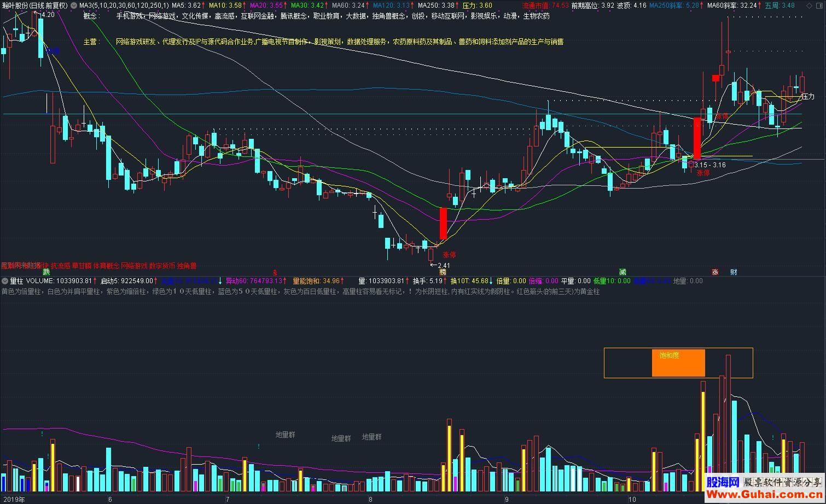Image resolution: width=826 pixels, height=504 pixels.
Task: Click the 量柱 indicator name
Action: [x=16, y=281]
